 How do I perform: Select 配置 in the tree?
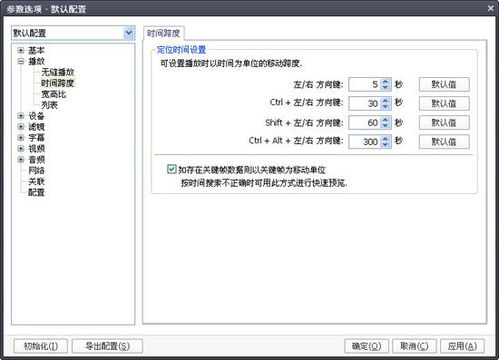pyautogui.click(x=36, y=193)
